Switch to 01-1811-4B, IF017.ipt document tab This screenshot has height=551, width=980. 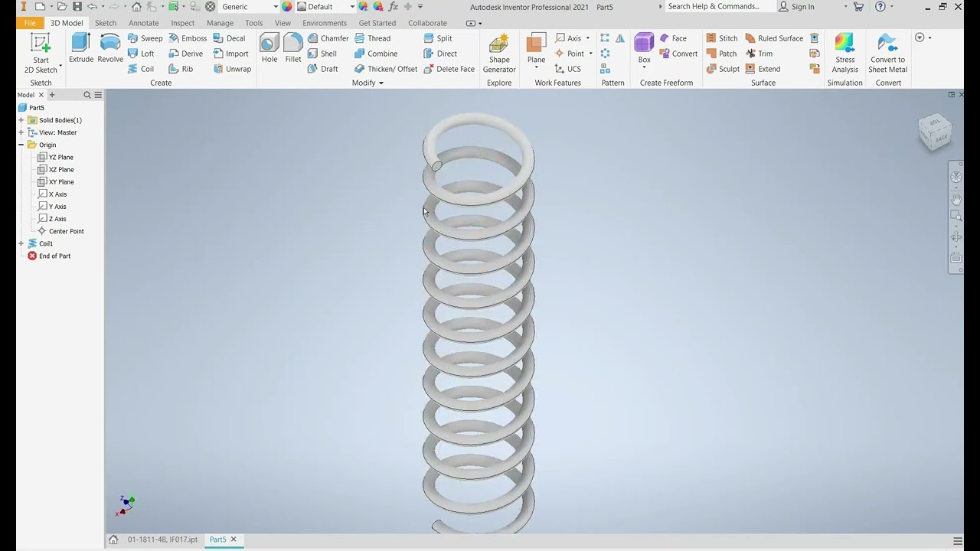point(162,540)
